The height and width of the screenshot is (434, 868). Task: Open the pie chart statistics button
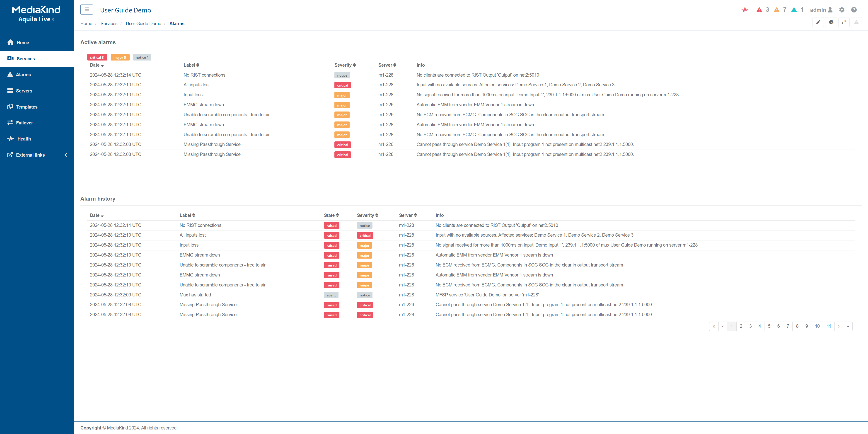tap(831, 22)
